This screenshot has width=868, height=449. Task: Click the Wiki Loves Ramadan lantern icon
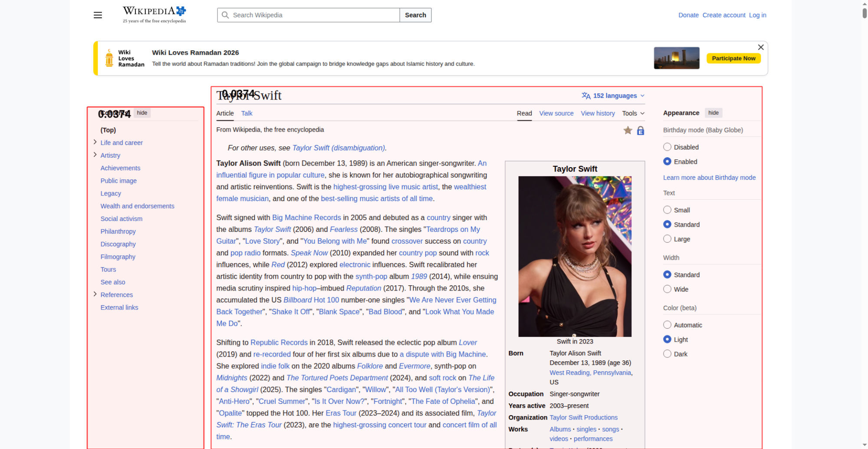(109, 58)
